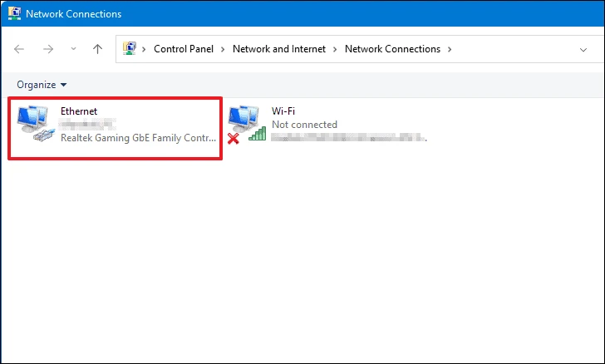Expand chevron after Control Panel breadcrumb
This screenshot has width=605, height=364.
[x=223, y=49]
